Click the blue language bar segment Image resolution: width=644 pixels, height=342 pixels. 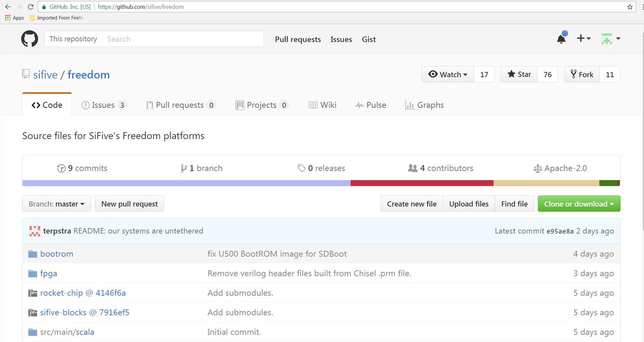coord(186,183)
